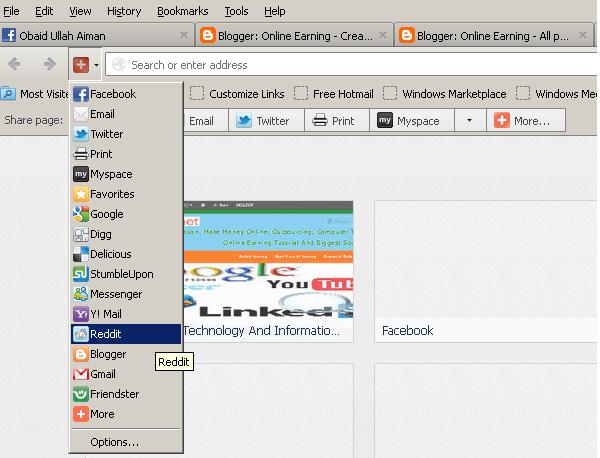Viewport: 600px width, 458px height.
Task: Open the File menu
Action: pyautogui.click(x=11, y=11)
